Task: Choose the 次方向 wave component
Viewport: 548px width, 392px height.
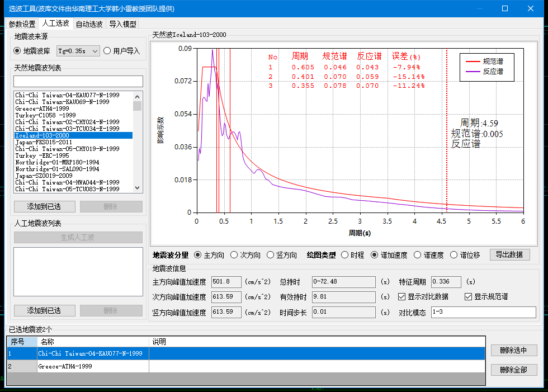Action: [x=234, y=255]
